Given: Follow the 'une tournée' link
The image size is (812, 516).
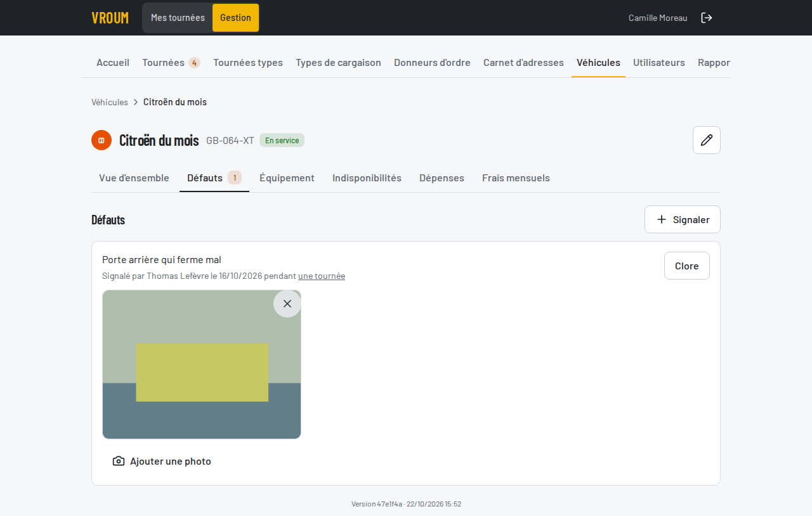Looking at the screenshot, I should point(322,276).
